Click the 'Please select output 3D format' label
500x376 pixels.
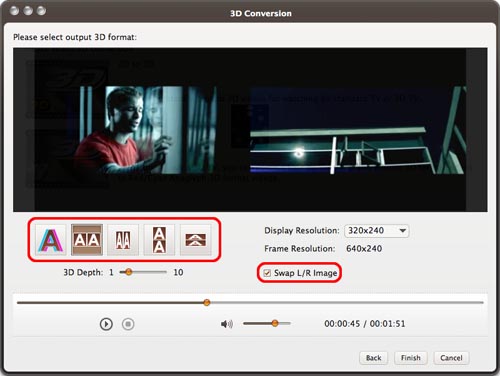click(x=75, y=37)
